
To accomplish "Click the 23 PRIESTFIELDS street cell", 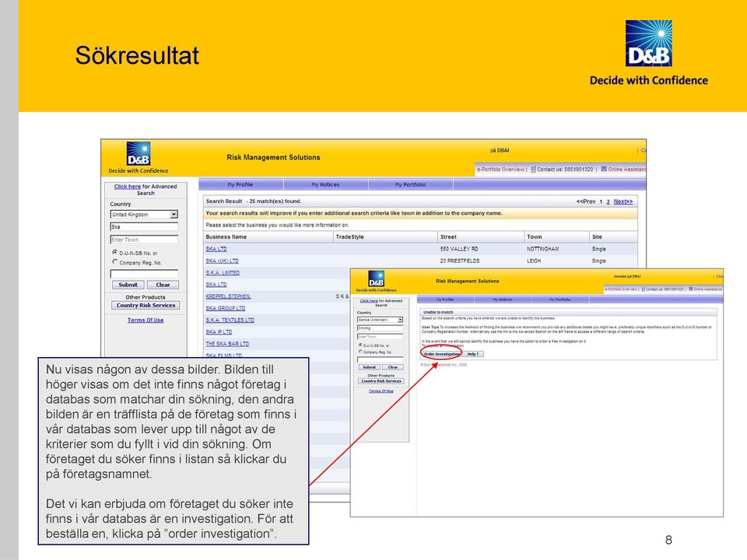I will 460,261.
